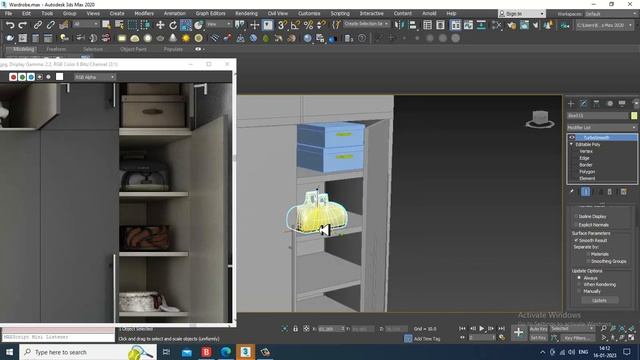Click the Mirror tool icon
The height and width of the screenshot is (360, 640).
399,25
